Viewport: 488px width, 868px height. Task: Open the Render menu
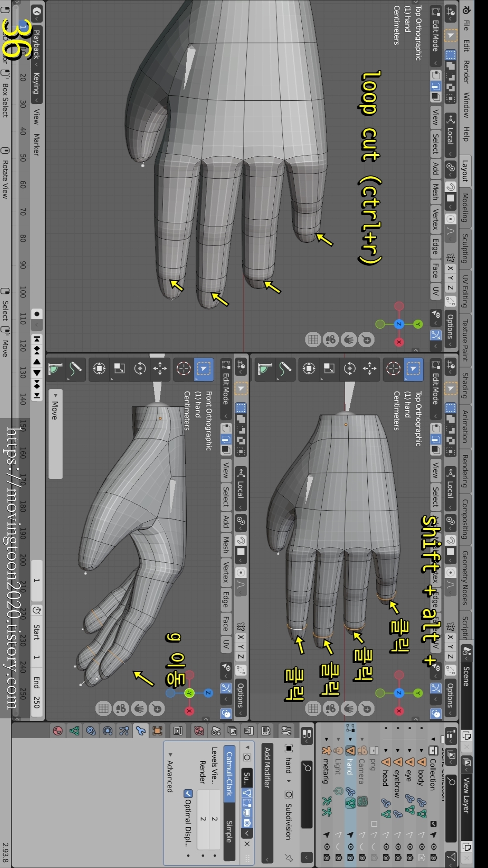point(466,72)
